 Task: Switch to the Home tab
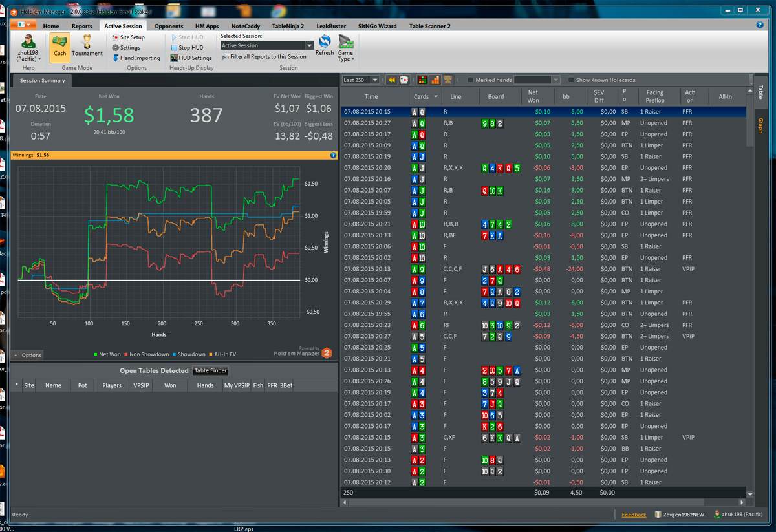click(x=51, y=26)
